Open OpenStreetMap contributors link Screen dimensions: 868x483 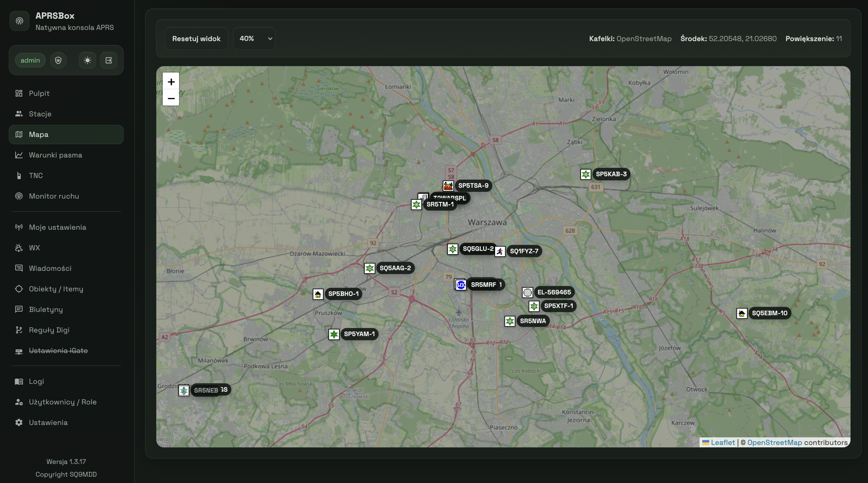point(774,442)
